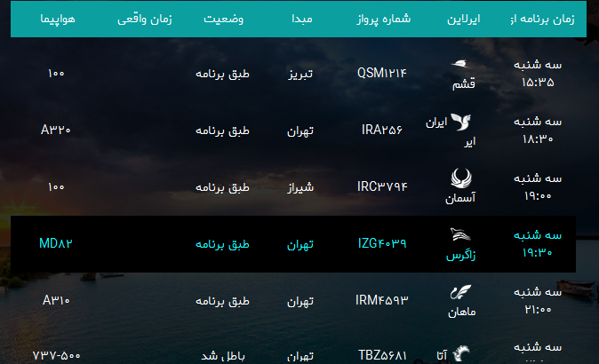Select the زمان برنامه column header
This screenshot has width=599, height=364.
(x=542, y=19)
